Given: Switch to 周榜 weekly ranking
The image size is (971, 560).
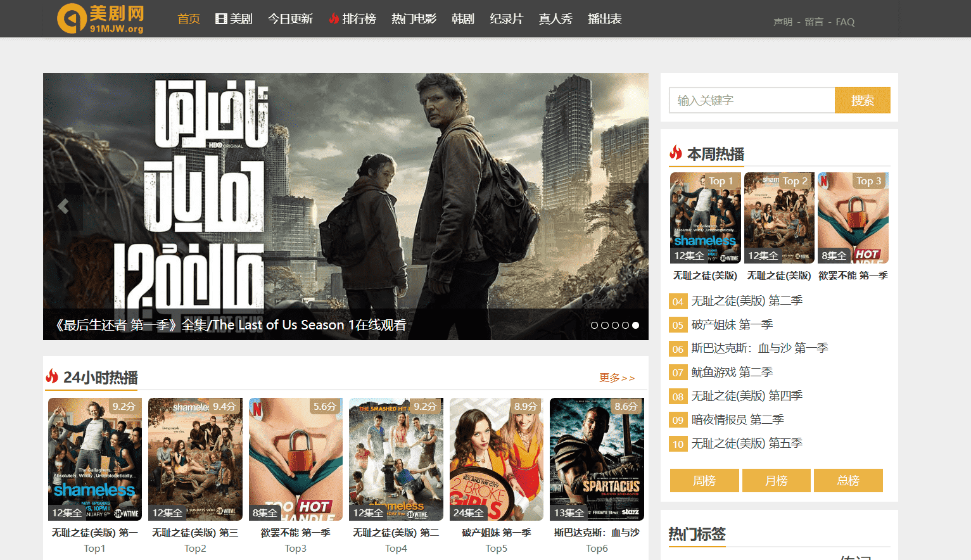Looking at the screenshot, I should point(704,480).
